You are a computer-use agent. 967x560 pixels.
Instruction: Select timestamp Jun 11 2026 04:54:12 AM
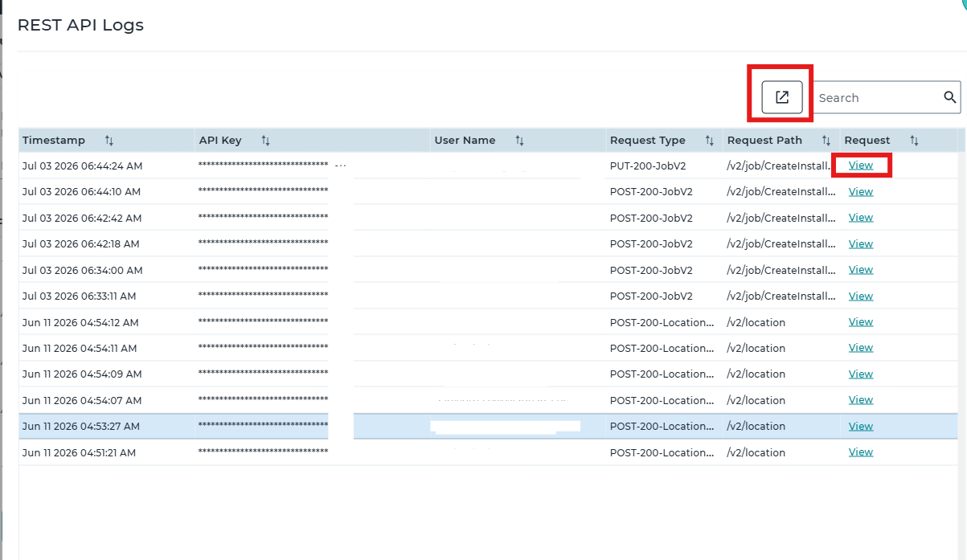(80, 322)
